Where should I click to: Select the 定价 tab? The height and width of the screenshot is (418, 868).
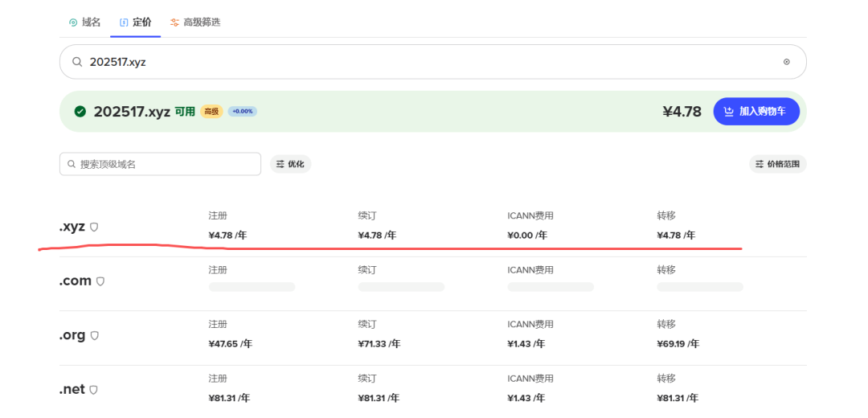pos(136,23)
